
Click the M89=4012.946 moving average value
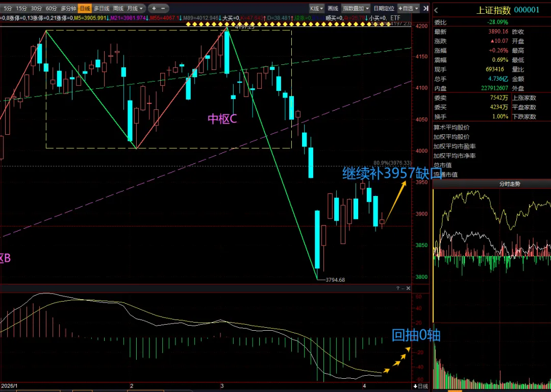201,18
